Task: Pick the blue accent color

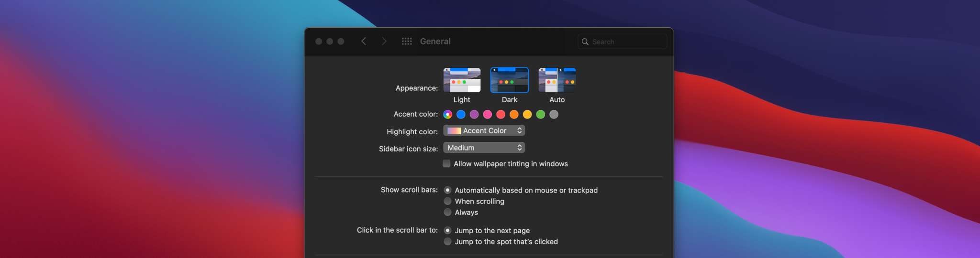Action: [461, 114]
